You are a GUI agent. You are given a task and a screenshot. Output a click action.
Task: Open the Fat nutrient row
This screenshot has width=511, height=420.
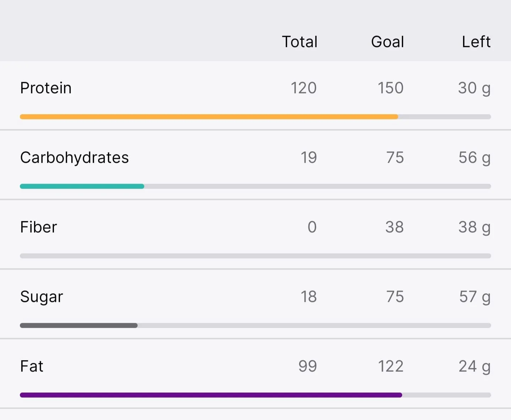point(255,374)
